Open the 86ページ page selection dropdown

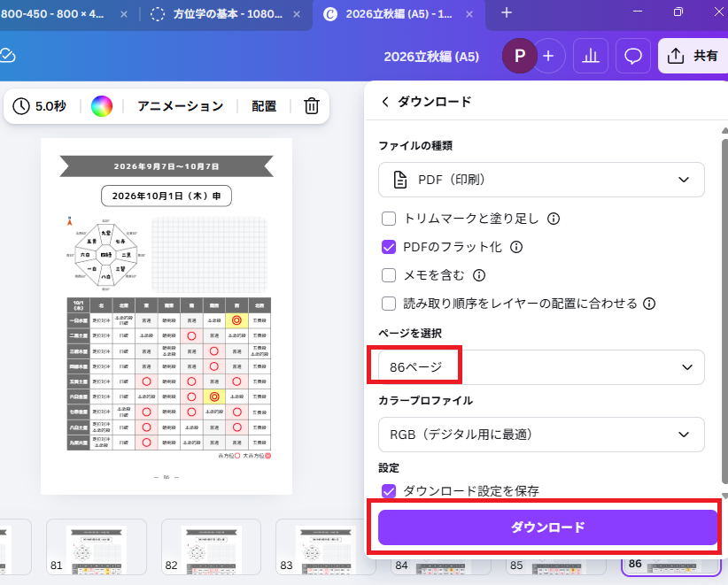541,367
